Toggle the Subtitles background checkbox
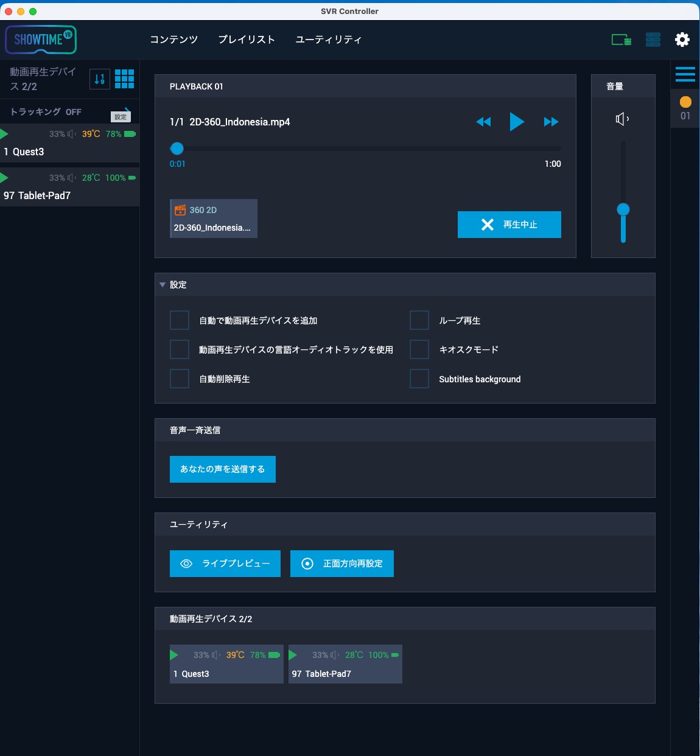 pyautogui.click(x=419, y=379)
